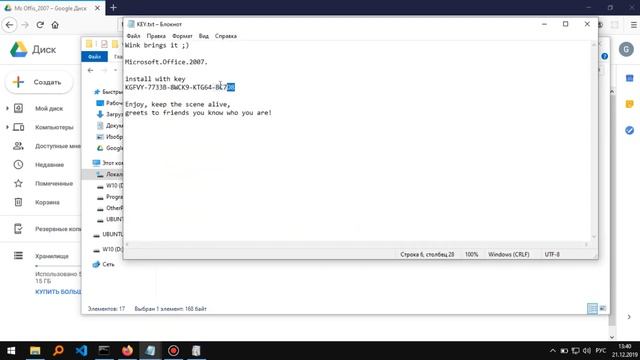Open the Windows Start menu
The image size is (640, 360).
pos(11,351)
